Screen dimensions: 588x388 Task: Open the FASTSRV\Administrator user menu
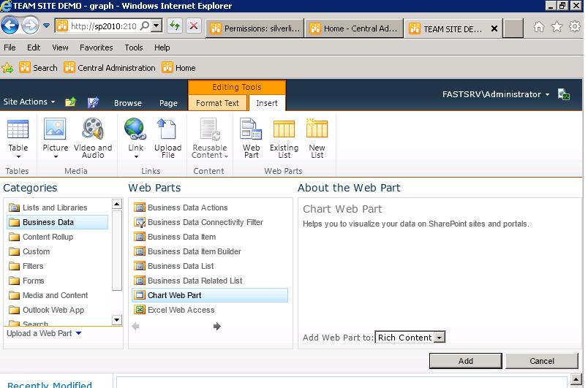coord(496,94)
